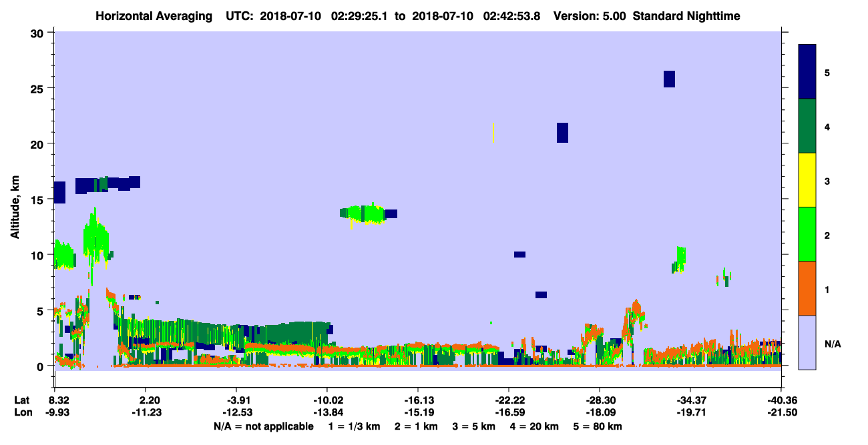Click the legend text '2 = 1 km'
This screenshot has height=445, width=868.
pos(416,426)
